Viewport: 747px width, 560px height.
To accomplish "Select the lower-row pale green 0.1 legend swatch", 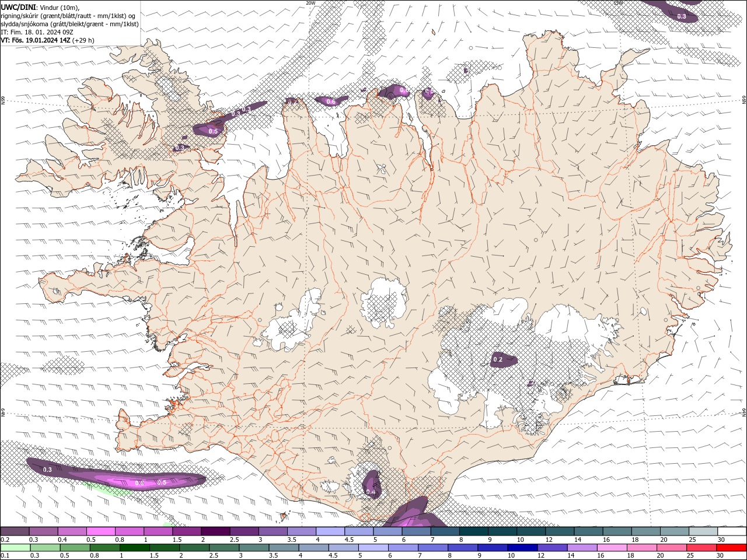I will click(x=15, y=548).
